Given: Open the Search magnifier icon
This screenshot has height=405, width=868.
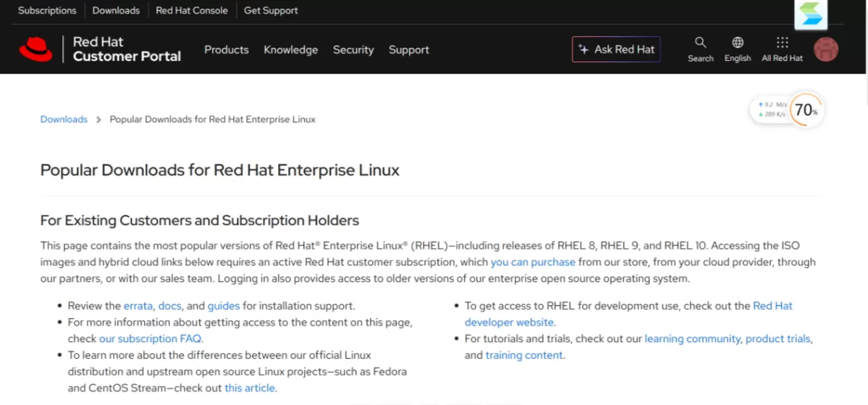Looking at the screenshot, I should point(700,49).
